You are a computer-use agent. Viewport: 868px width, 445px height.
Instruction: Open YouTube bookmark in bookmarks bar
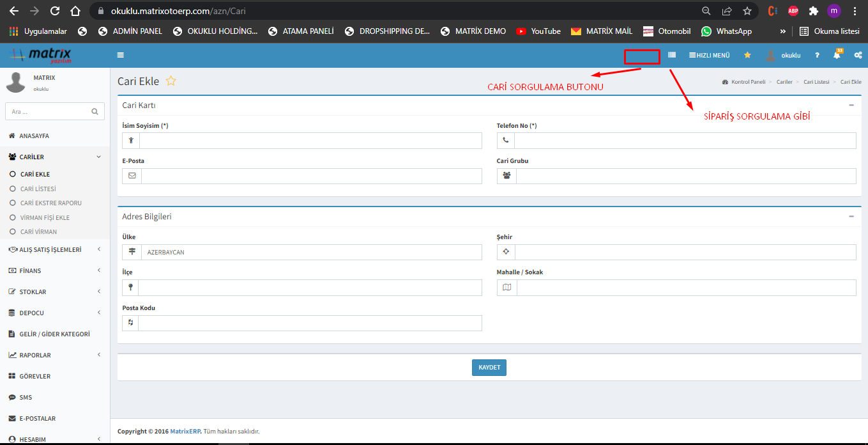(538, 31)
